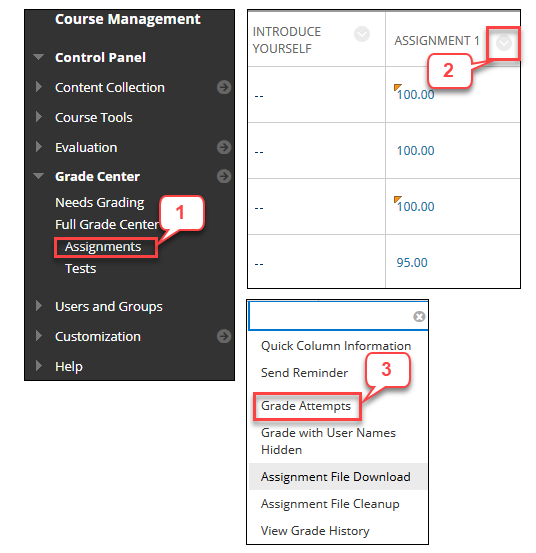Click the Evaluation go-arrow icon
This screenshot has height=553, width=536.
[224, 147]
